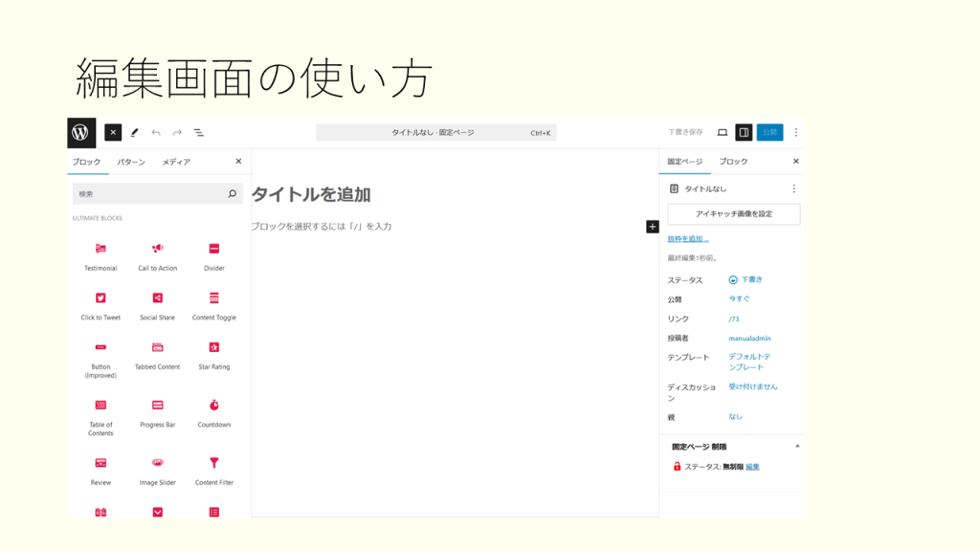Screen dimensions: 980x551
Task: Open the Document Overview list icon
Action: (x=199, y=133)
